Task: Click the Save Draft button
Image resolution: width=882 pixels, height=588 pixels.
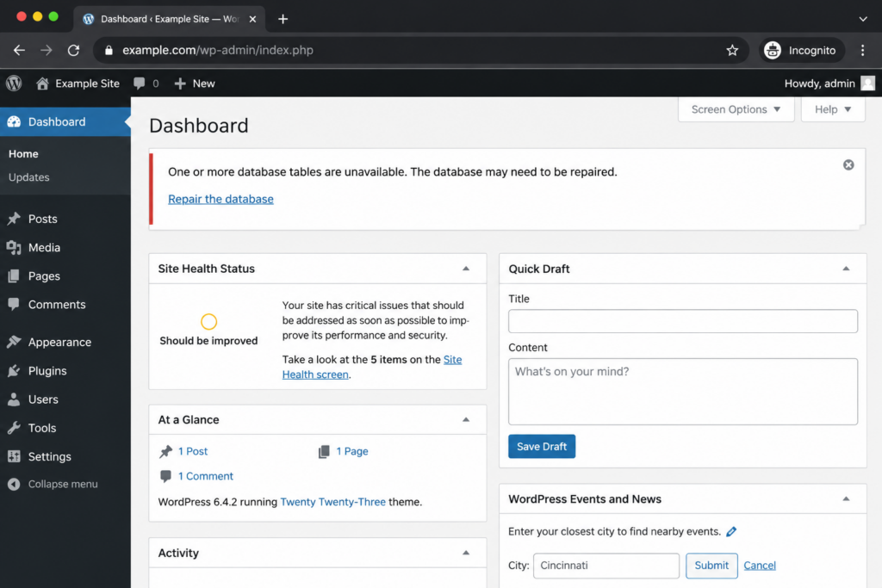Action: [542, 446]
